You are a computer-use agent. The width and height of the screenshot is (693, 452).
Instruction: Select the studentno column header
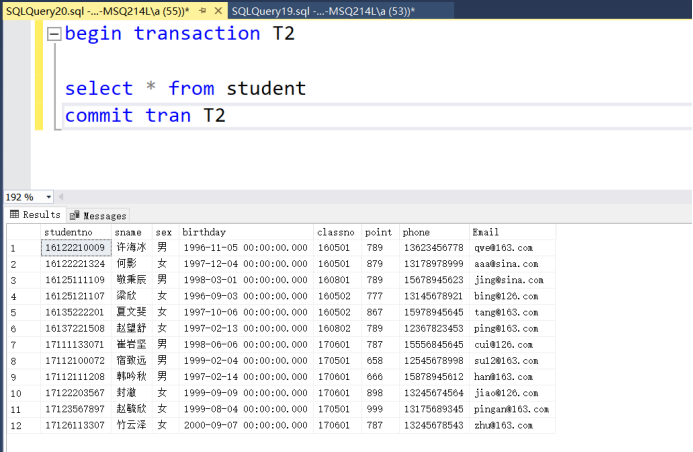click(76, 232)
